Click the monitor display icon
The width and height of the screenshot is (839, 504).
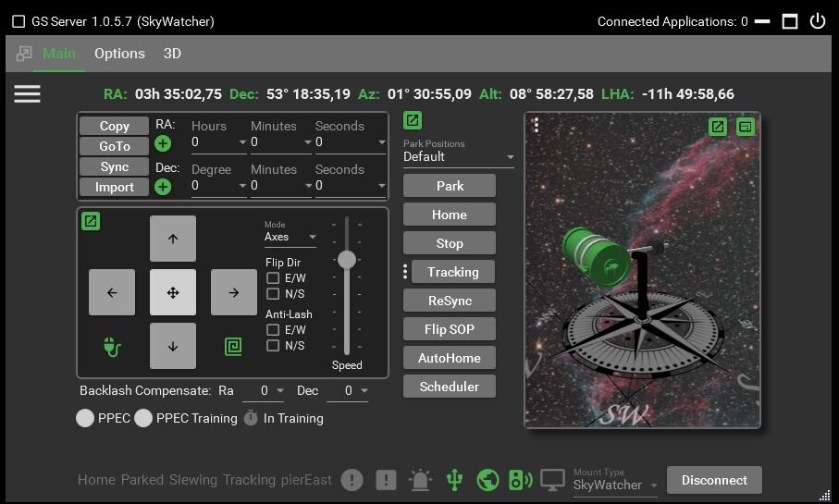click(x=553, y=480)
